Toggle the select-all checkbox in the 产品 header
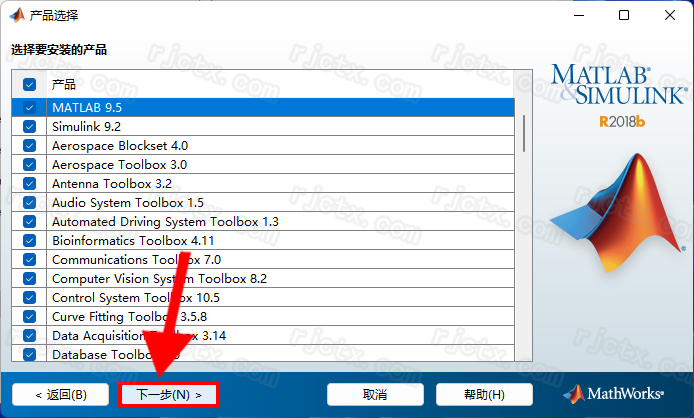This screenshot has height=418, width=694. pos(30,84)
